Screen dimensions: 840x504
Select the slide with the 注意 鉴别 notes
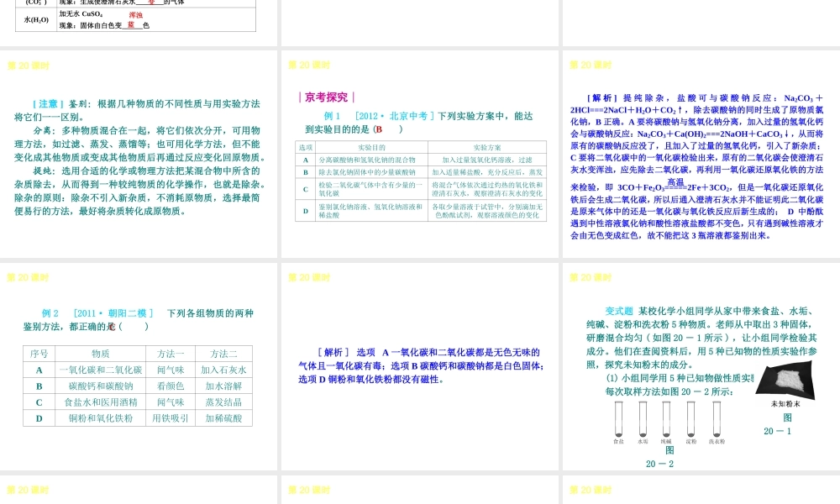click(x=139, y=155)
